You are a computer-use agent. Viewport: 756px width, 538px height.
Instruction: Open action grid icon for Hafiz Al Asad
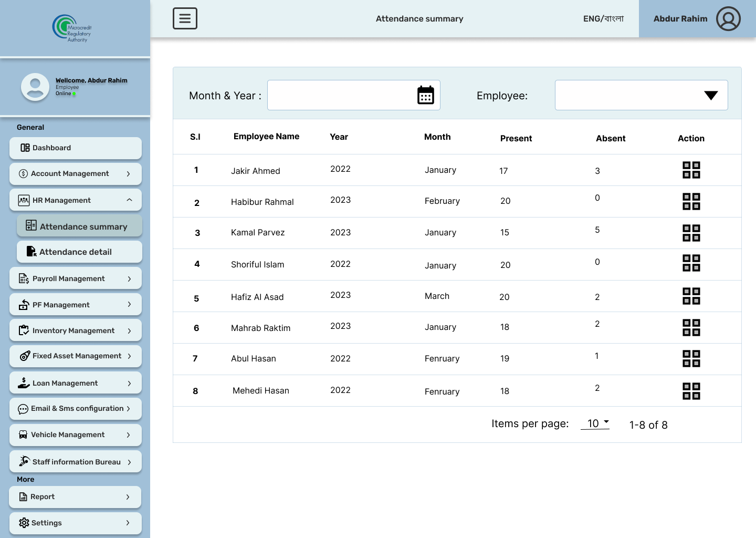coord(691,296)
